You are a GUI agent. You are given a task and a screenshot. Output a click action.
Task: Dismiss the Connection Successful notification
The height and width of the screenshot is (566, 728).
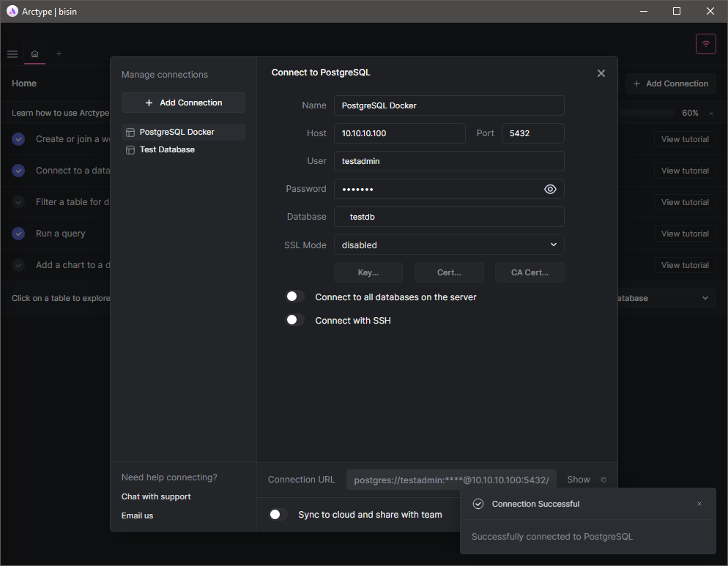coord(699,504)
